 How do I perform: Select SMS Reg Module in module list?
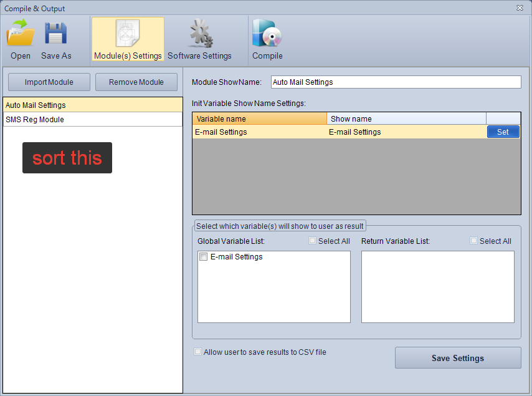[x=92, y=120]
